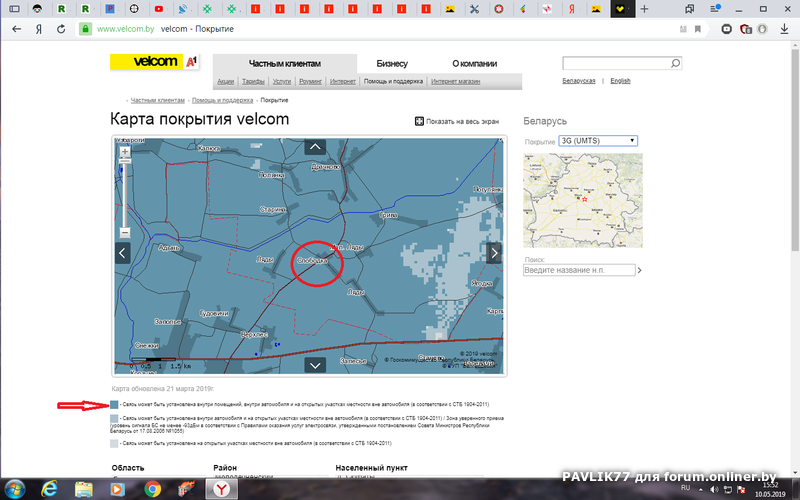Bookmark this page with the bookmark icon
Viewport: 800px width, 500px height.
[x=697, y=29]
